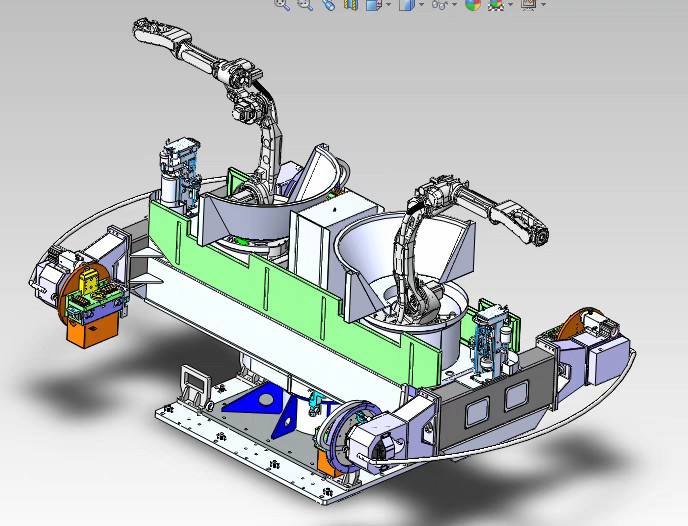Open the Hide/Show Items dropdown arrow
The width and height of the screenshot is (688, 526).
(x=454, y=4)
